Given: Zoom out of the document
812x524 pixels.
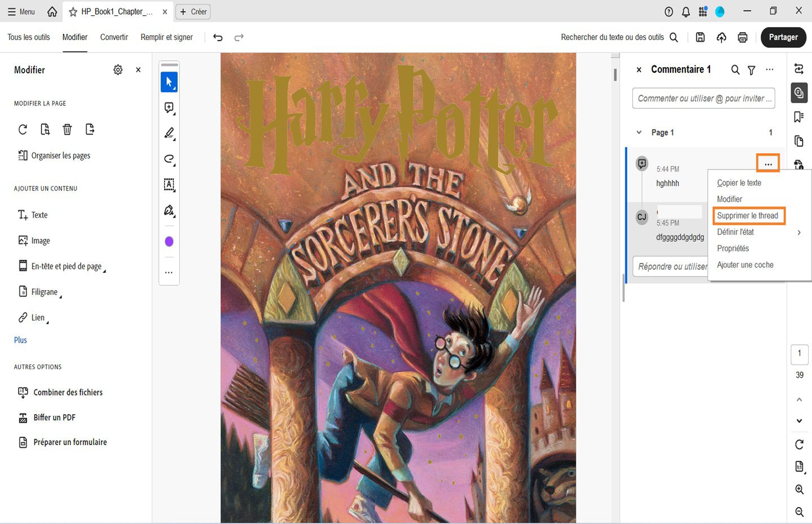Looking at the screenshot, I should click(x=799, y=512).
